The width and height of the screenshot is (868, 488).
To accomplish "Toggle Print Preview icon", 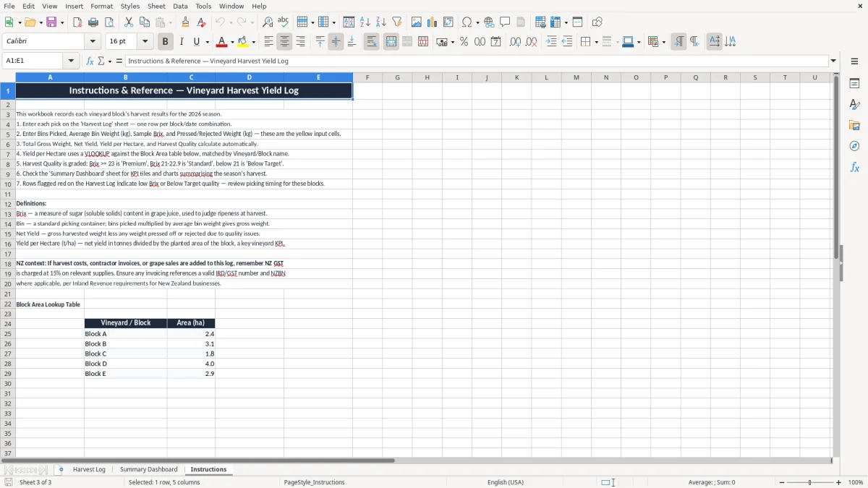I will [x=109, y=22].
